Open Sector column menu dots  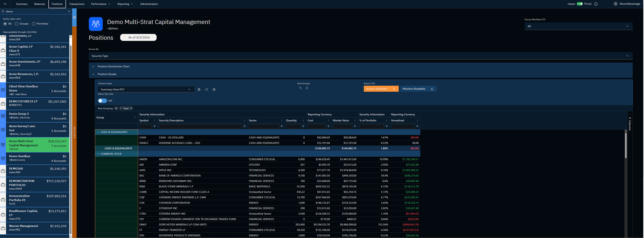[x=281, y=121]
